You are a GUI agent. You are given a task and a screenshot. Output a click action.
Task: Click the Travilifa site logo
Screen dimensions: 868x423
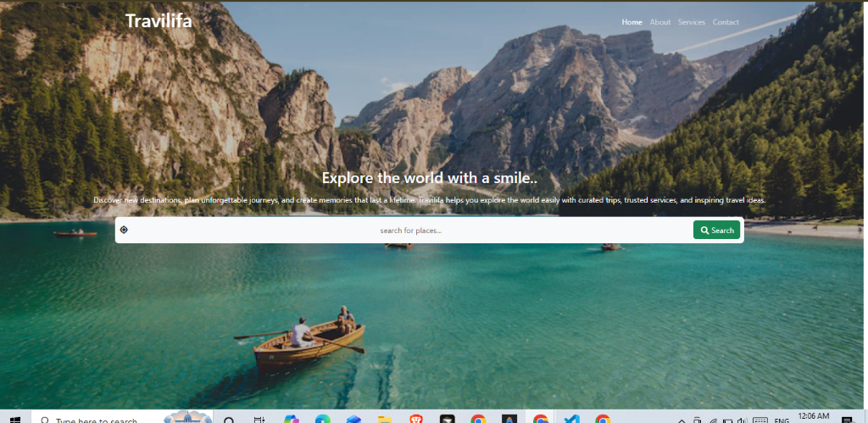(159, 21)
